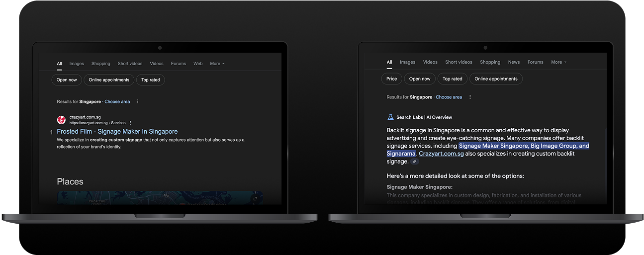Apply Open now filter on right laptop
This screenshot has height=255, width=644.
pos(420,79)
